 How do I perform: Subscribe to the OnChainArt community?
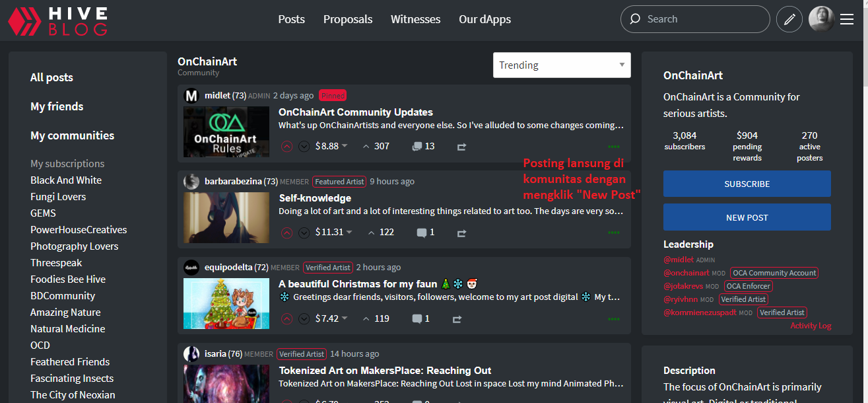(x=747, y=184)
